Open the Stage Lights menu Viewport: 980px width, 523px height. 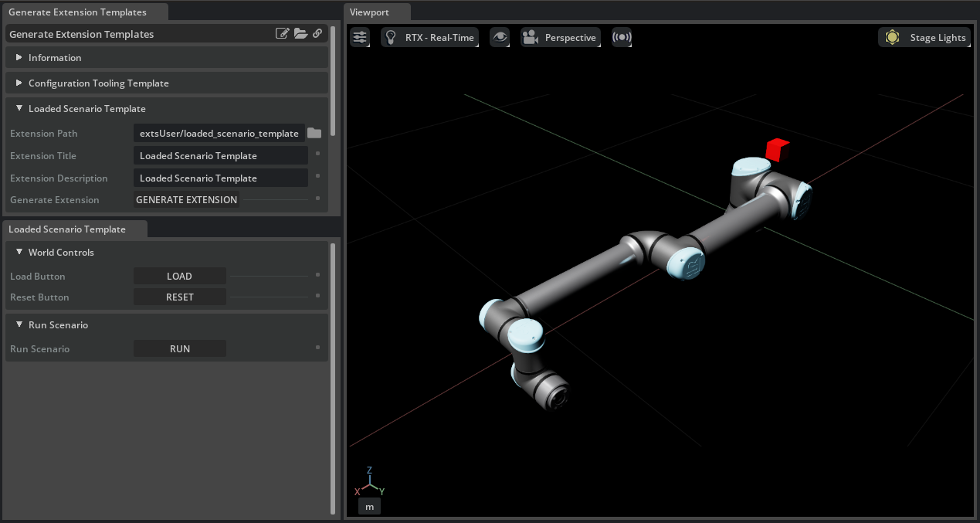[x=924, y=37]
